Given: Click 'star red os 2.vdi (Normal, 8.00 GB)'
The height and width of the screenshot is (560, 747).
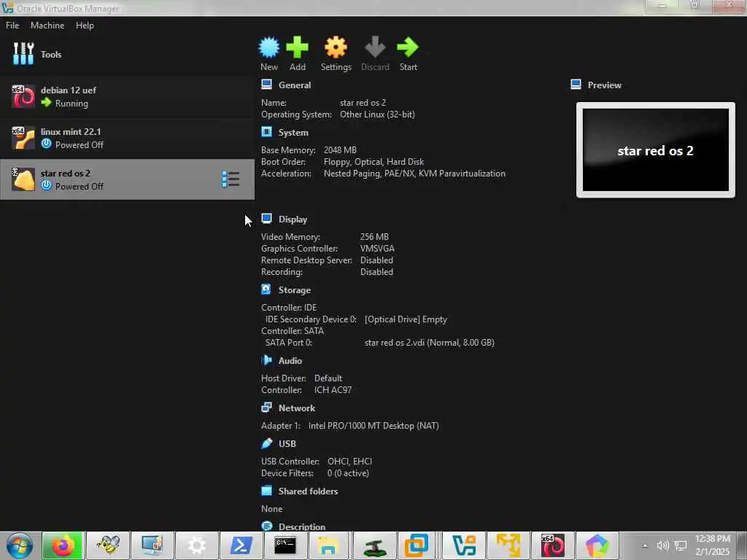Looking at the screenshot, I should (x=429, y=343).
